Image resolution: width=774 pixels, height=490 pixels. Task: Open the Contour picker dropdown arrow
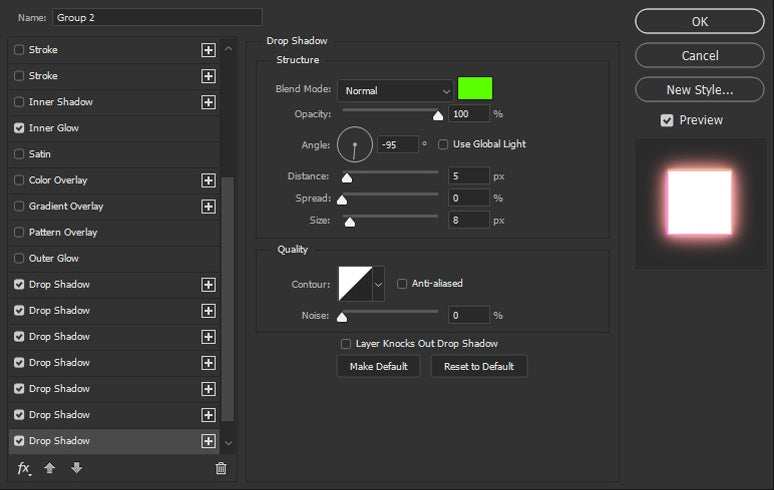[x=378, y=284]
